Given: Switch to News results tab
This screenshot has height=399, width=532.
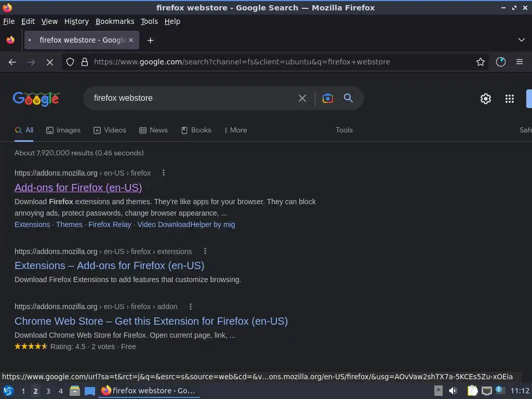Looking at the screenshot, I should [153, 130].
